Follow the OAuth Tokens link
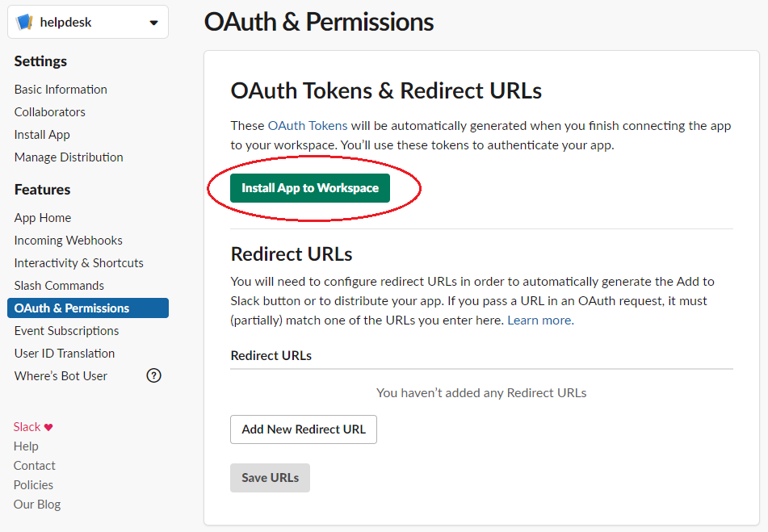Viewport: 768px width, 532px height. (308, 126)
